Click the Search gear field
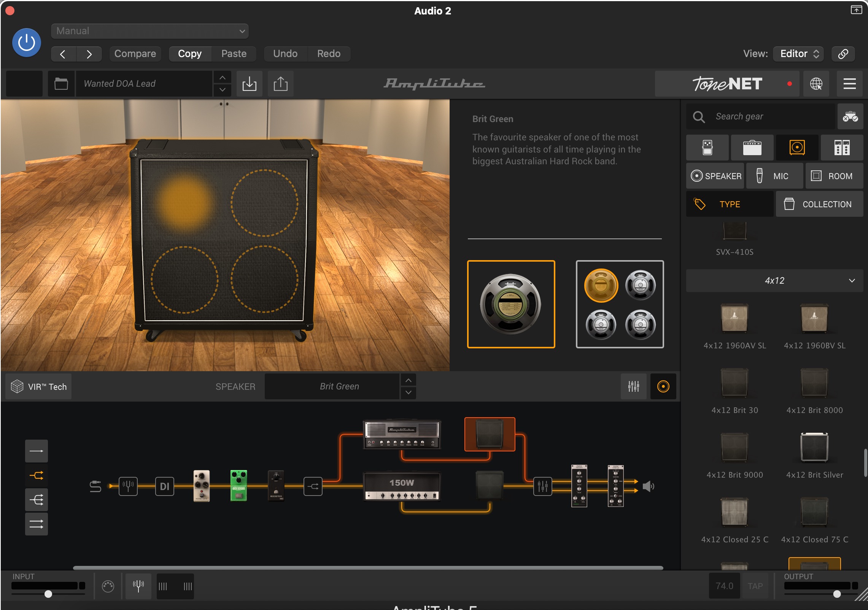The width and height of the screenshot is (868, 610). pos(760,116)
